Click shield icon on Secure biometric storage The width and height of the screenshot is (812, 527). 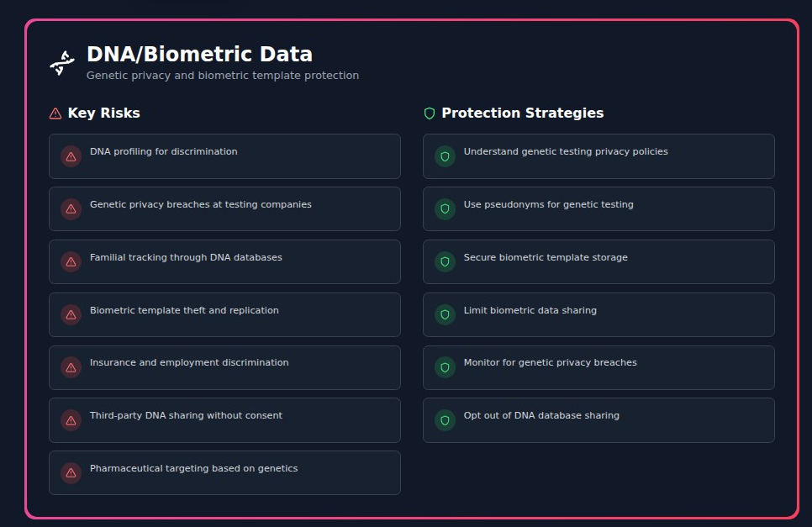pyautogui.click(x=445, y=262)
